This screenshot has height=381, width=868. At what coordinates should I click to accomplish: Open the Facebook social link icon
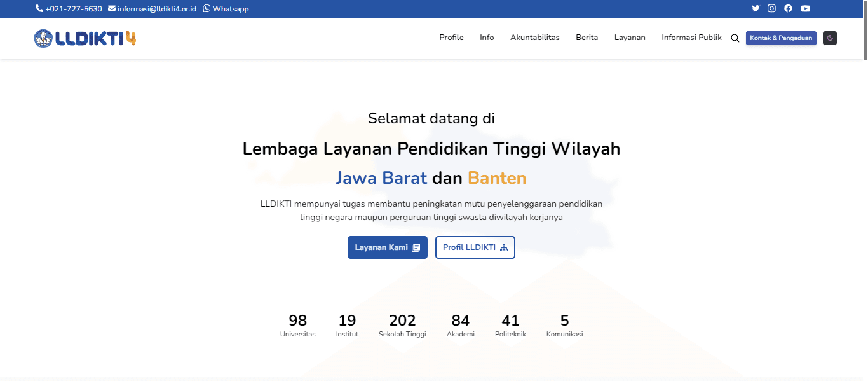(x=788, y=9)
